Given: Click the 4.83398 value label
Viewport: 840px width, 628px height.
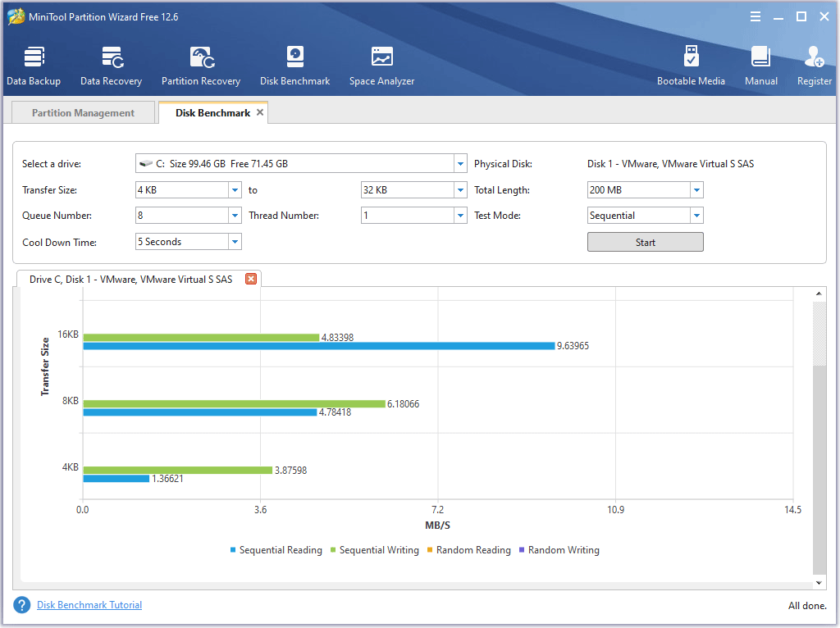Looking at the screenshot, I should pyautogui.click(x=337, y=337).
